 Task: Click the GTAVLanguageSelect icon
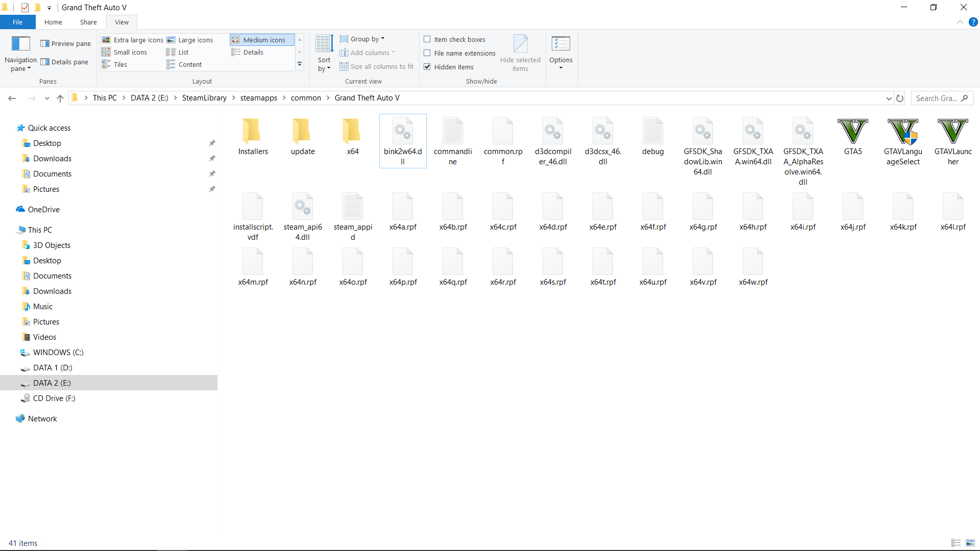click(x=902, y=132)
